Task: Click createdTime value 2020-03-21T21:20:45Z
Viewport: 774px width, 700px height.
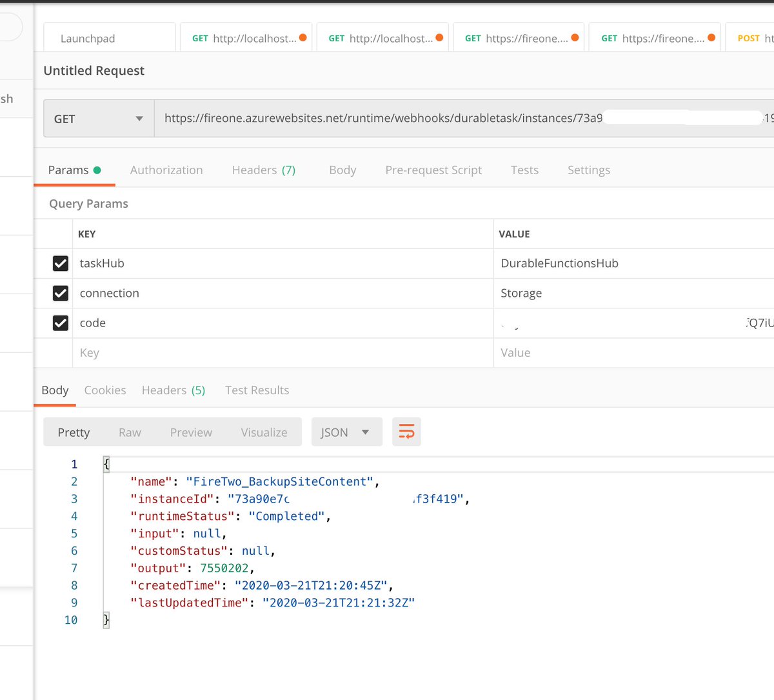Action: tap(311, 585)
